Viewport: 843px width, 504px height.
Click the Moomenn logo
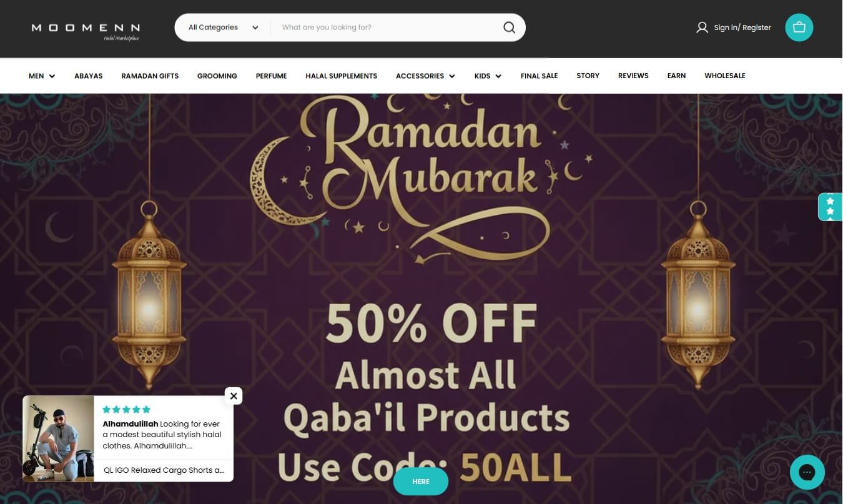(86, 31)
